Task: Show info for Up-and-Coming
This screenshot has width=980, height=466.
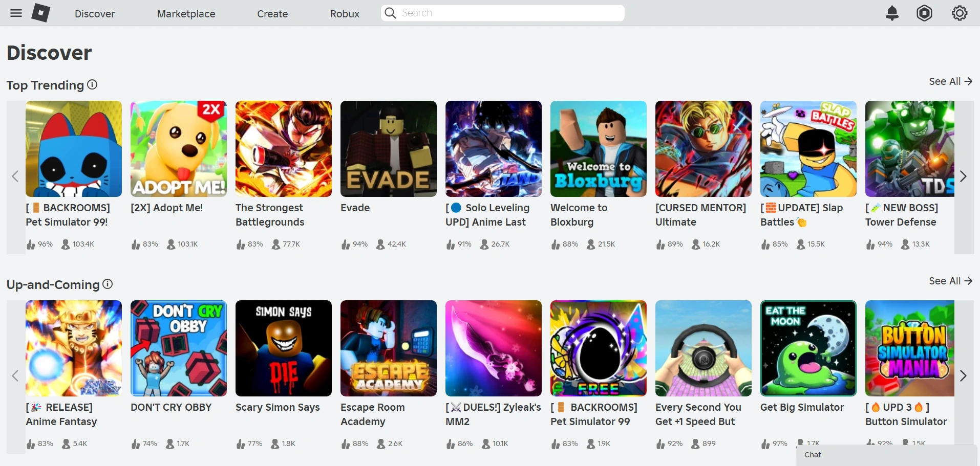Action: coord(108,284)
